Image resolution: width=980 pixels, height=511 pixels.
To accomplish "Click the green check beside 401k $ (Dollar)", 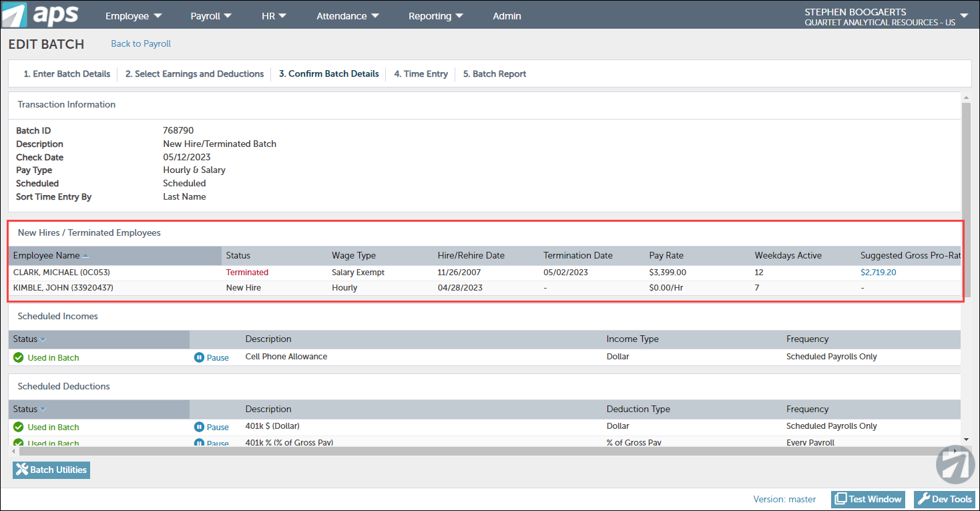I will tap(19, 427).
